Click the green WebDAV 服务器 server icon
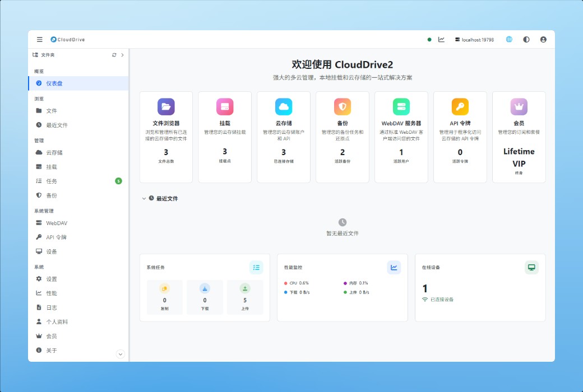Viewport: 583px width, 392px height. click(x=401, y=107)
